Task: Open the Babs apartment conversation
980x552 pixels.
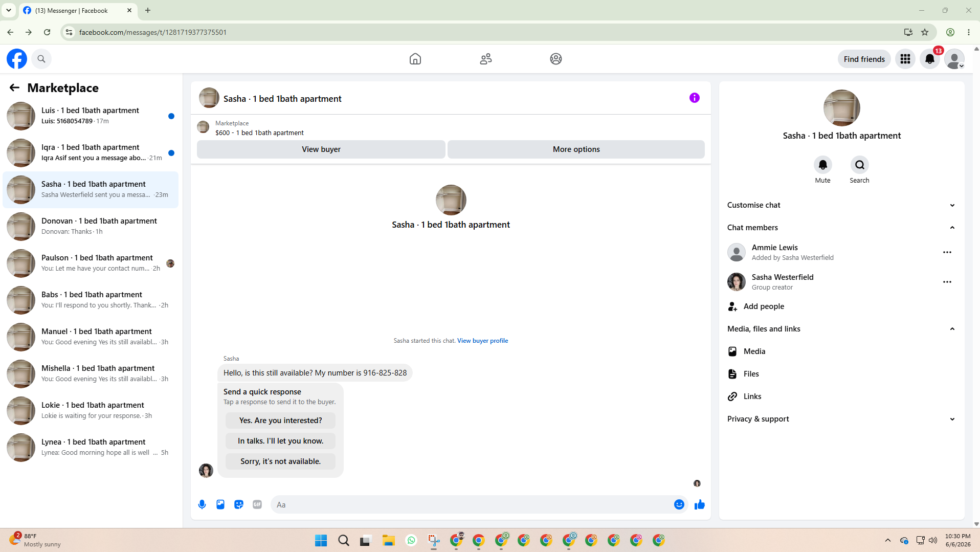Action: click(x=91, y=300)
